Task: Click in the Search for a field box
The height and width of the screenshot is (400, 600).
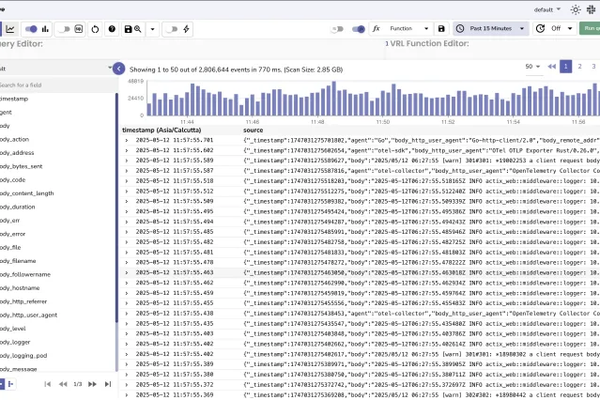Action: [x=57, y=85]
